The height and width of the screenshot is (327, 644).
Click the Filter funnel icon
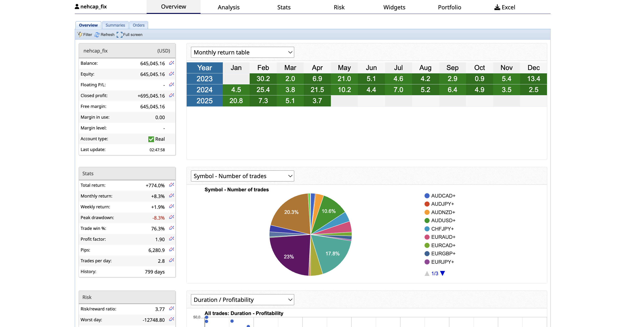80,35
